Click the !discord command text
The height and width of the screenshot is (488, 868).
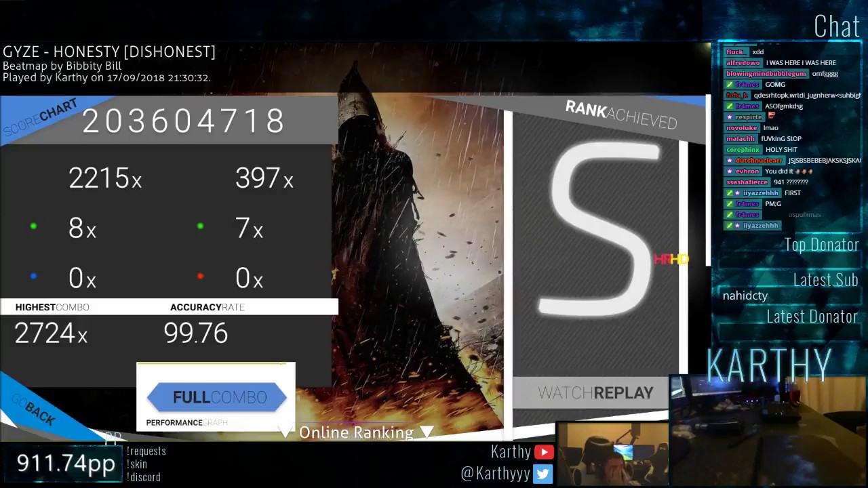144,477
